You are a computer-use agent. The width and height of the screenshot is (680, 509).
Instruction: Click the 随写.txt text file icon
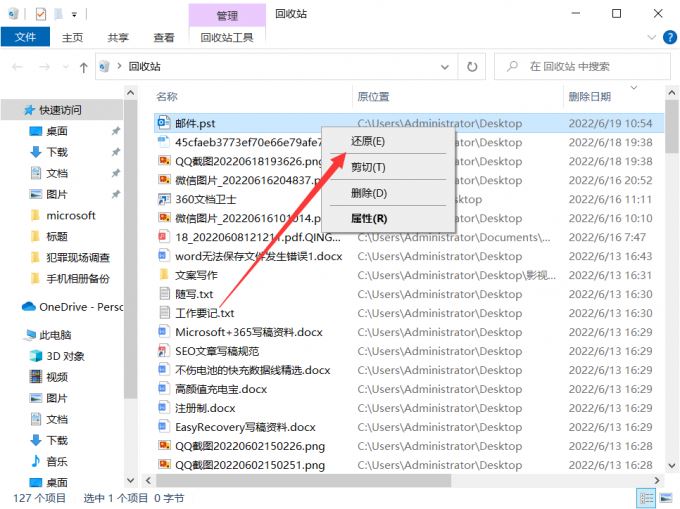coord(164,294)
